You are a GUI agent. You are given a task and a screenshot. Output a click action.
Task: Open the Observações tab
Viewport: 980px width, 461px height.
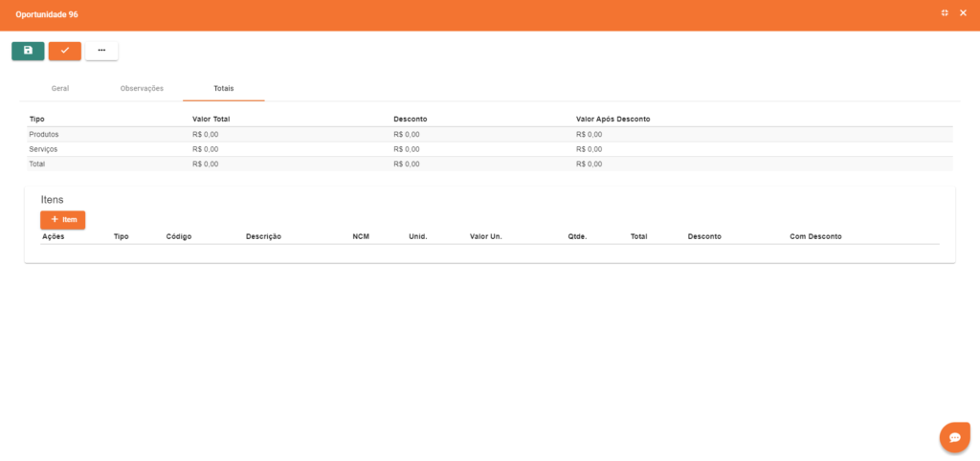pyautogui.click(x=142, y=88)
